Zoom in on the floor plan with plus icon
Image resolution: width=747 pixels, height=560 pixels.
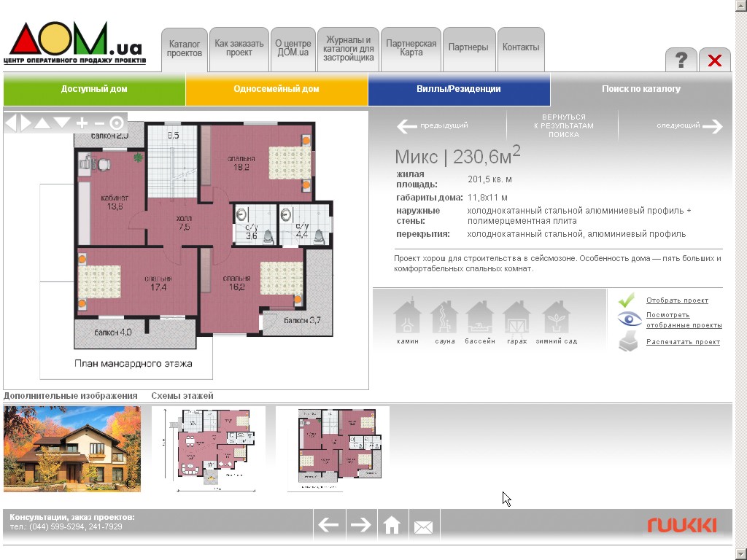[x=82, y=122]
